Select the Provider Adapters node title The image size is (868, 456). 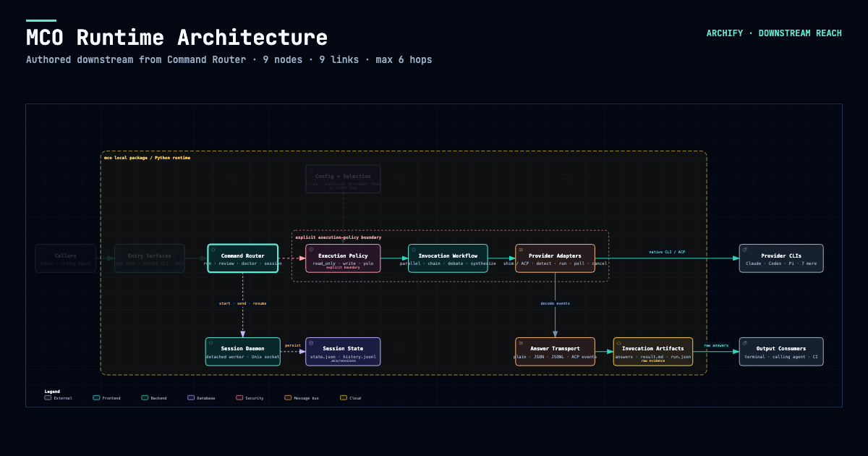pyautogui.click(x=556, y=256)
